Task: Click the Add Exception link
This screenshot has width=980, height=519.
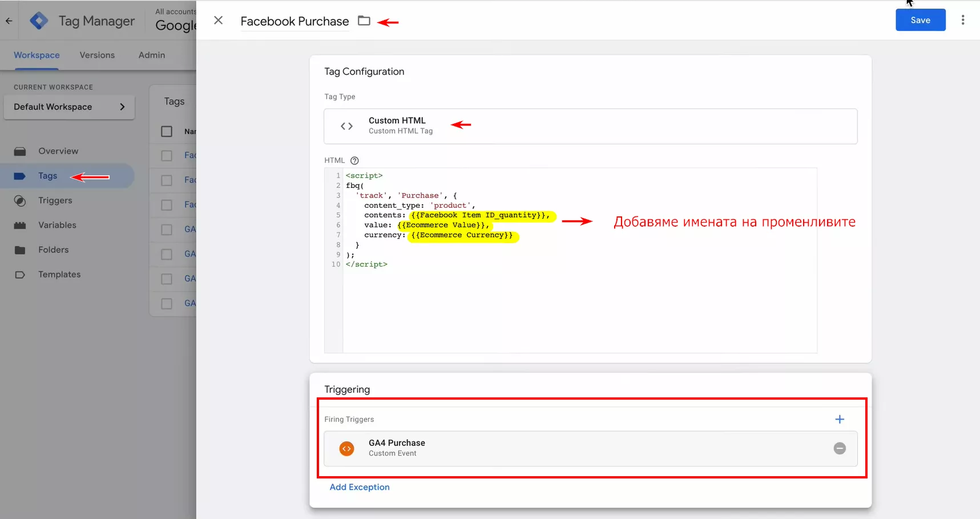Action: coord(360,487)
